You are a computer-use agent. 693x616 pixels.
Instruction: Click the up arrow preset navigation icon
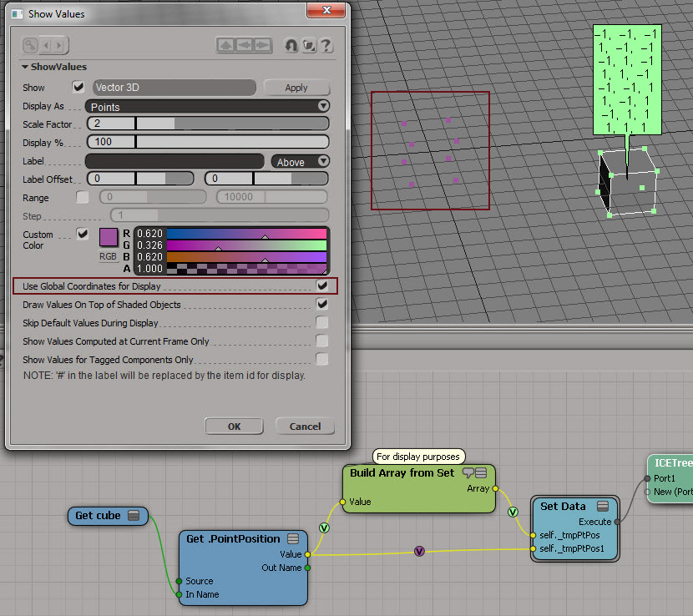(x=225, y=45)
